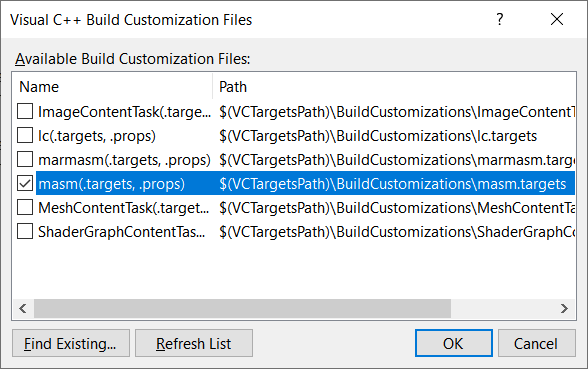Confirm with the OK button
This screenshot has width=588, height=369.
(454, 343)
